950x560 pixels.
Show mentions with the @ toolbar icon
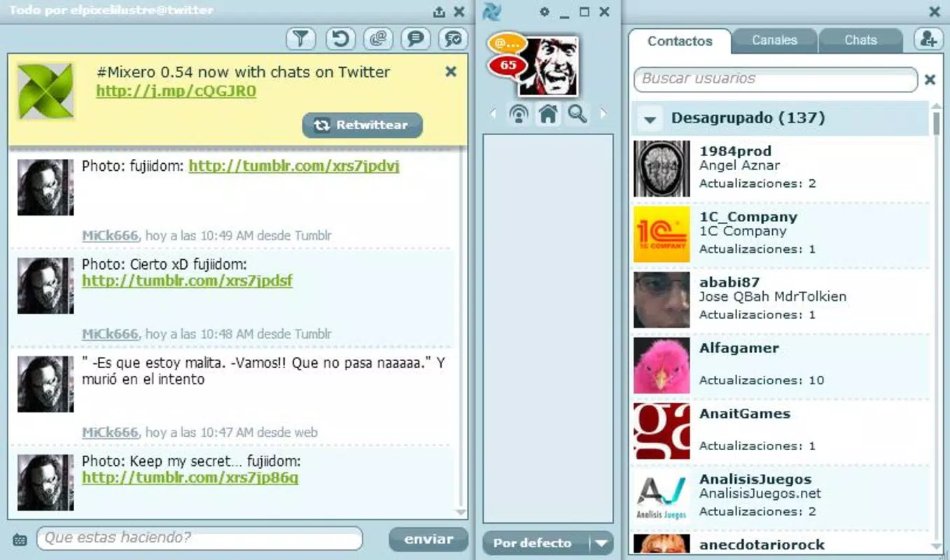point(378,38)
